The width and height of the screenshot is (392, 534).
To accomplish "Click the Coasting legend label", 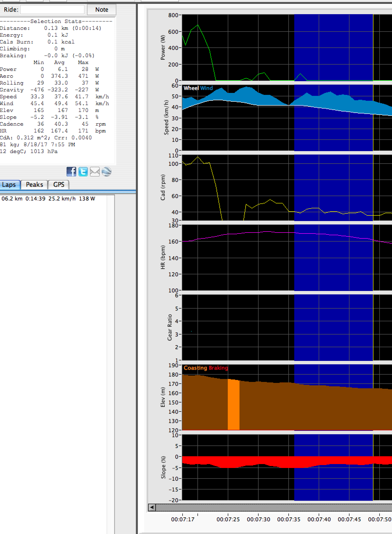I will coord(195,368).
